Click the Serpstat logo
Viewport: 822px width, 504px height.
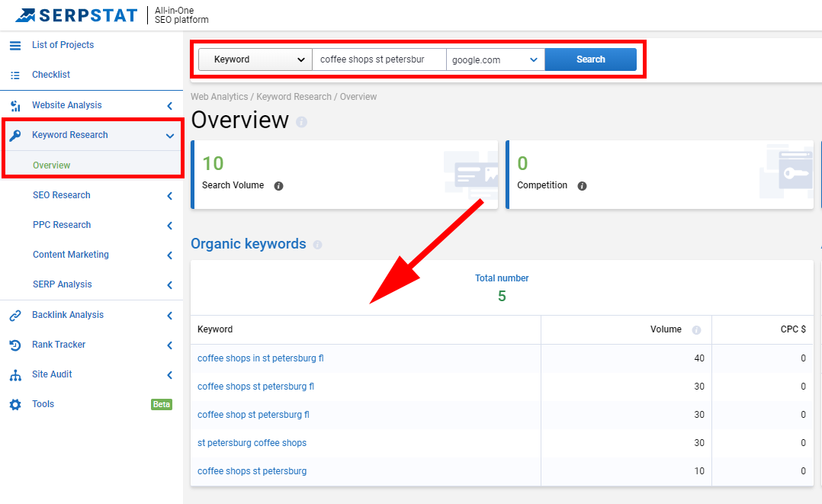pyautogui.click(x=76, y=15)
